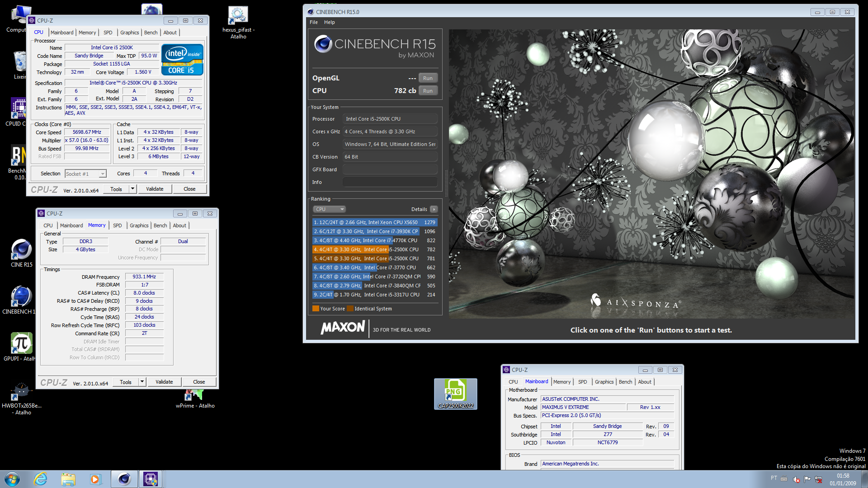Expand Tools dropdown arrow in CPU-Z CPU window
The height and width of the screenshot is (488, 868).
click(x=132, y=189)
